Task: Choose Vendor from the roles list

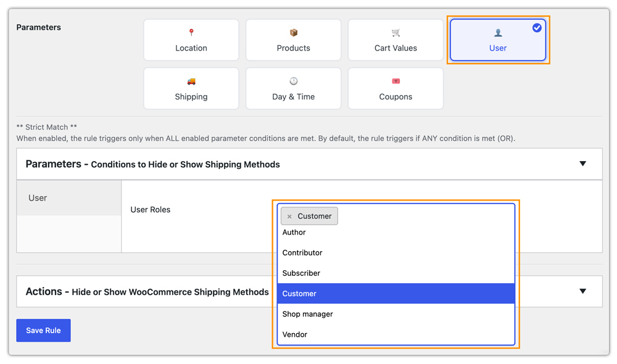Action: tap(396, 334)
